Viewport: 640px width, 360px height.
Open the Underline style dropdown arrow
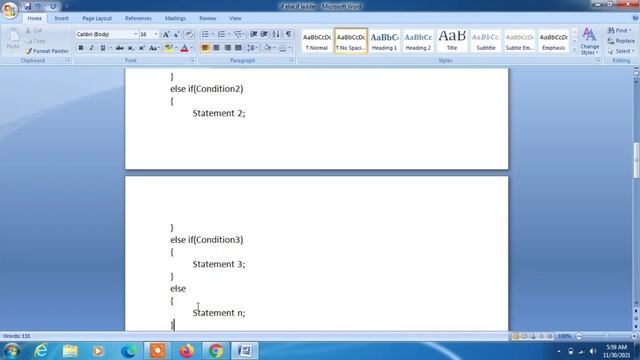click(110, 48)
